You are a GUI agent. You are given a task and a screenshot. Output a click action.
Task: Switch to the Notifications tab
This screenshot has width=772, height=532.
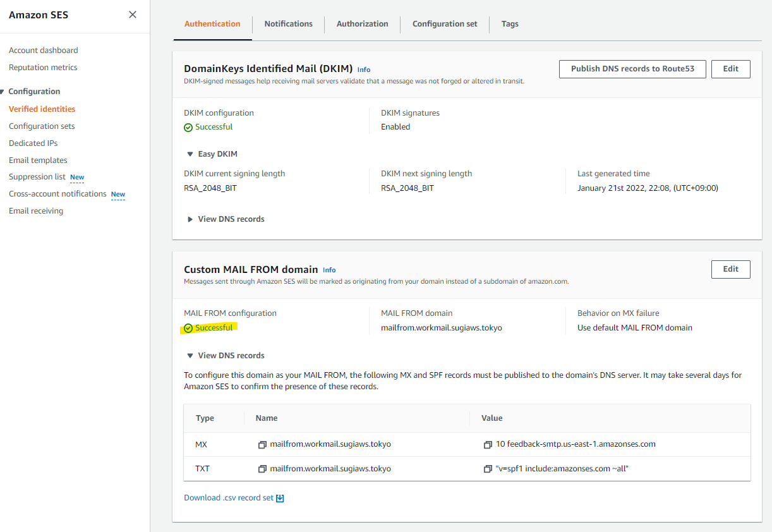289,24
